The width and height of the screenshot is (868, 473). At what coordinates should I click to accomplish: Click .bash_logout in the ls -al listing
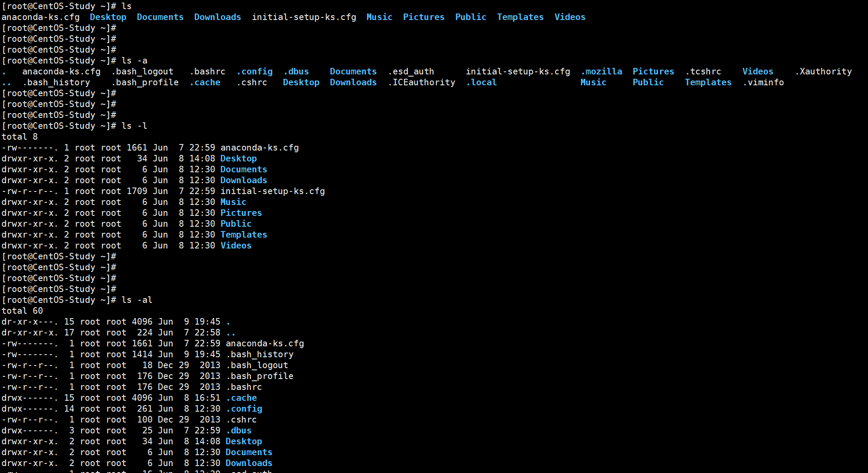click(257, 365)
